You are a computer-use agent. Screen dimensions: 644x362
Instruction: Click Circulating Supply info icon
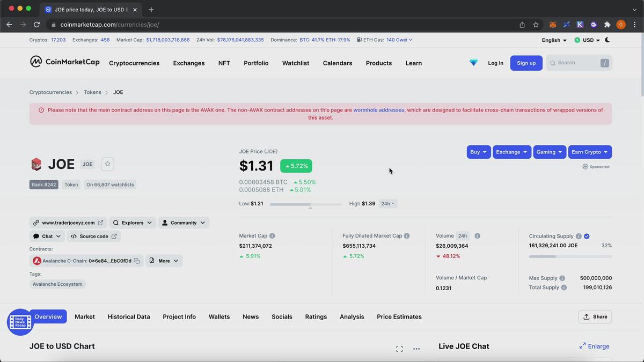579,237
